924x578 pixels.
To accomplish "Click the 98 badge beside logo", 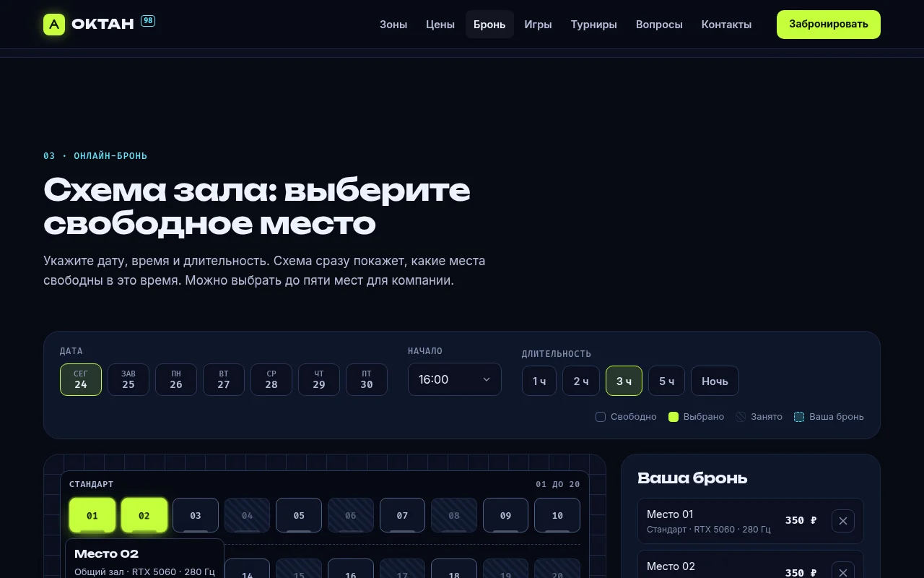I will [x=148, y=21].
